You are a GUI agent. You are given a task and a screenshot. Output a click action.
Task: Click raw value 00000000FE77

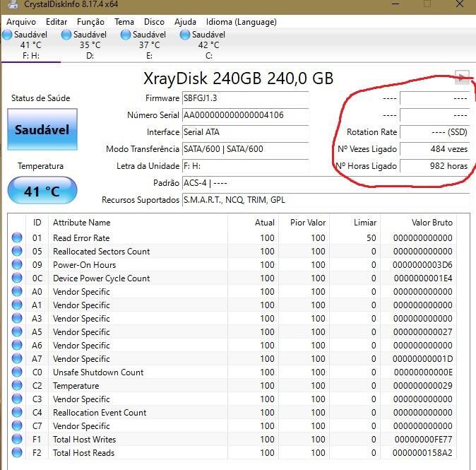[x=424, y=440]
